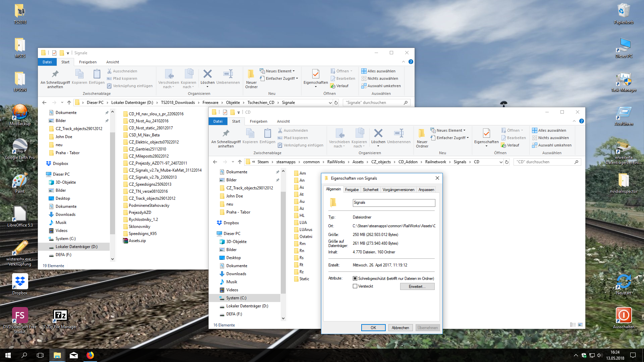Click the up-arrow navigation in CD window
Image resolution: width=644 pixels, height=362 pixels.
coord(239,162)
